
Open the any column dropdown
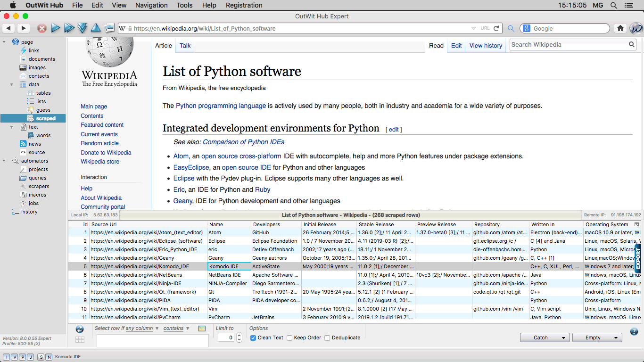(x=142, y=328)
